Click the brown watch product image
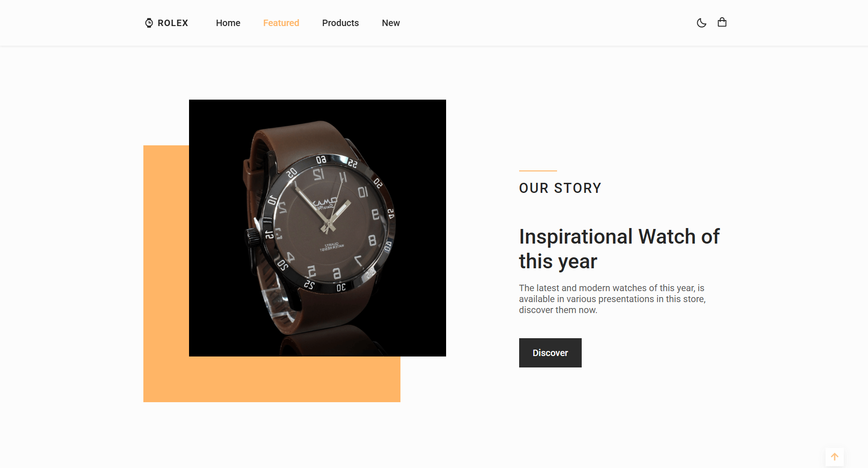 pyautogui.click(x=317, y=228)
